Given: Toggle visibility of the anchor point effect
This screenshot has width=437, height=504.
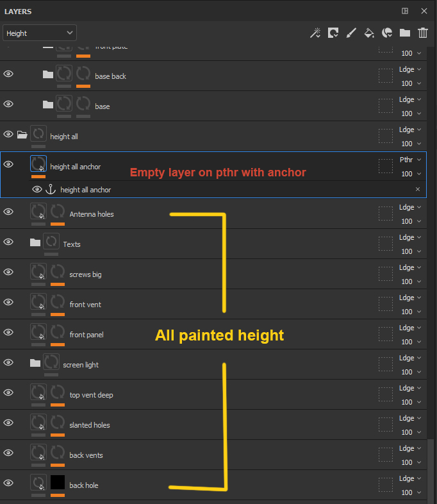Looking at the screenshot, I should pos(37,189).
